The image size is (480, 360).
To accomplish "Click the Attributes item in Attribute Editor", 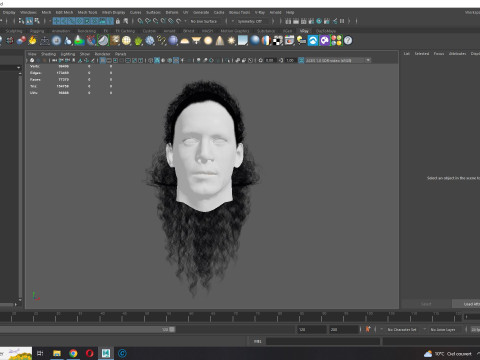I will (457, 54).
